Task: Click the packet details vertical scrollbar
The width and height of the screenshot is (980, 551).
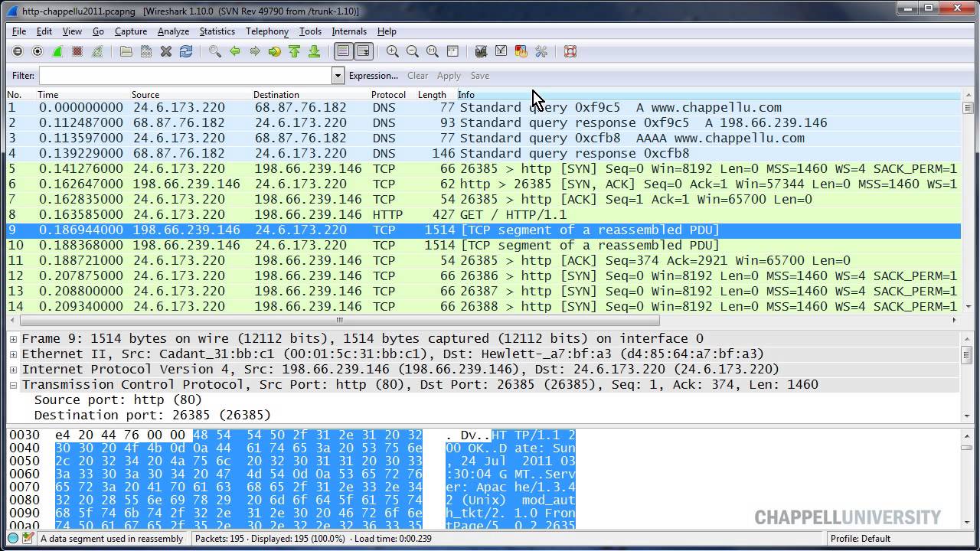Action: tap(968, 355)
